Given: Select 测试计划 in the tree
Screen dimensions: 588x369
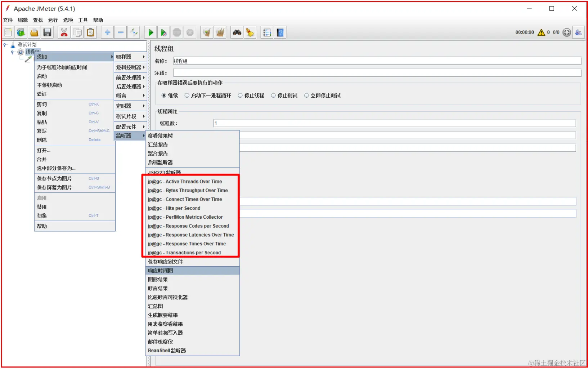Looking at the screenshot, I should pyautogui.click(x=27, y=45).
